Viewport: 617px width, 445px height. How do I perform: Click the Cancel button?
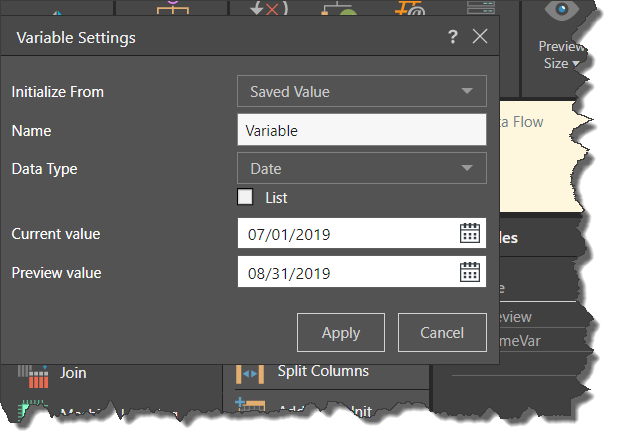tap(442, 332)
